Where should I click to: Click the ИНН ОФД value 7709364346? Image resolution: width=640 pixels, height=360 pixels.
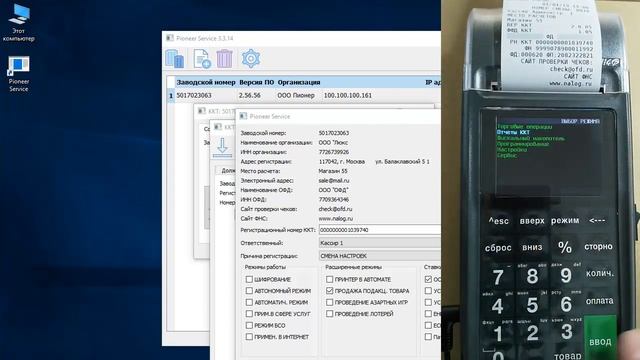333,200
